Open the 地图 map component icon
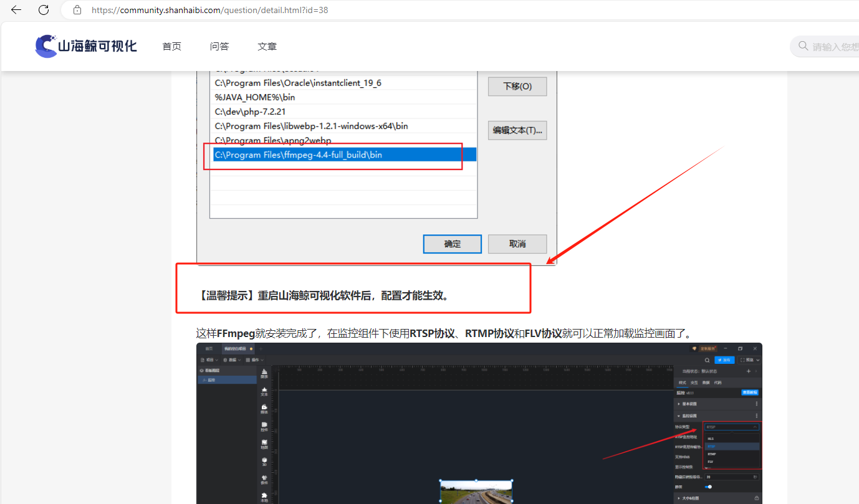This screenshot has width=859, height=504. [x=264, y=444]
